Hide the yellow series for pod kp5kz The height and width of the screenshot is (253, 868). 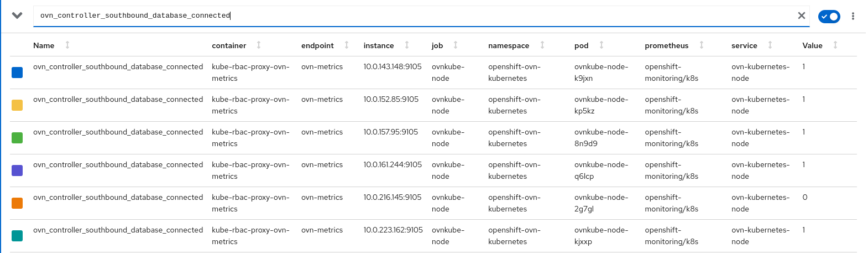(x=17, y=105)
